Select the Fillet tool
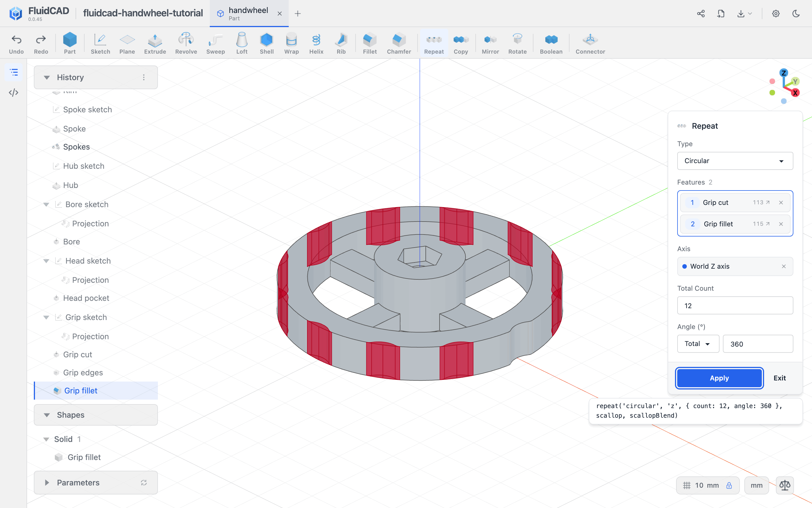This screenshot has height=508, width=812. (370, 43)
